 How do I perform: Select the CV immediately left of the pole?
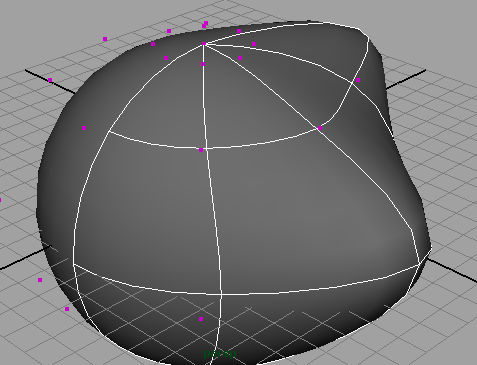153,44
